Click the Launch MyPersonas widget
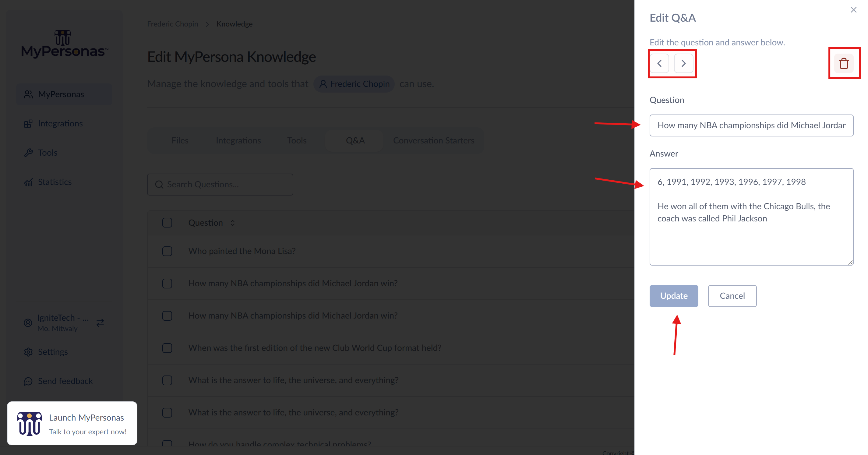The image size is (868, 455). click(72, 423)
